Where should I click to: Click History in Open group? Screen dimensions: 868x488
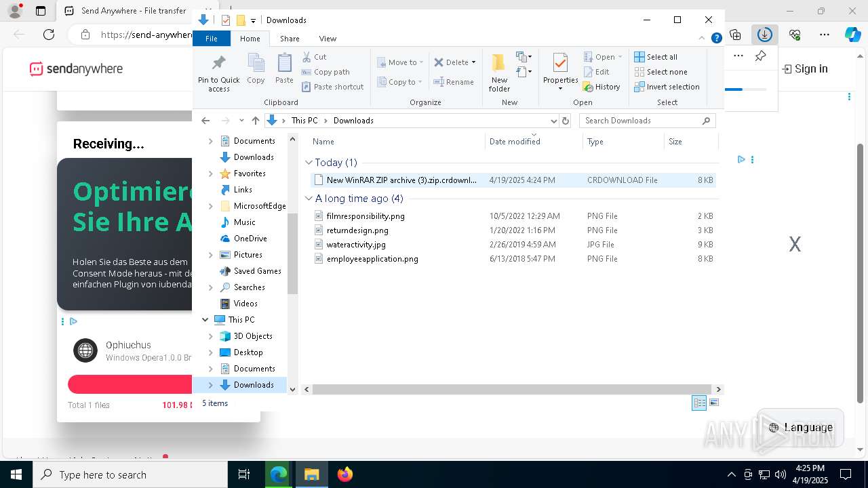(601, 87)
